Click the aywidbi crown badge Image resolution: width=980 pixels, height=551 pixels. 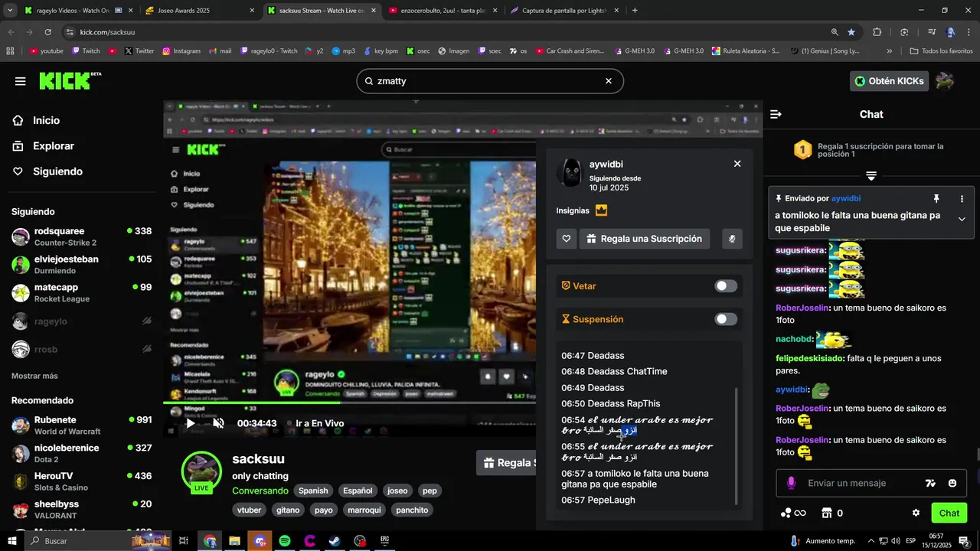601,210
